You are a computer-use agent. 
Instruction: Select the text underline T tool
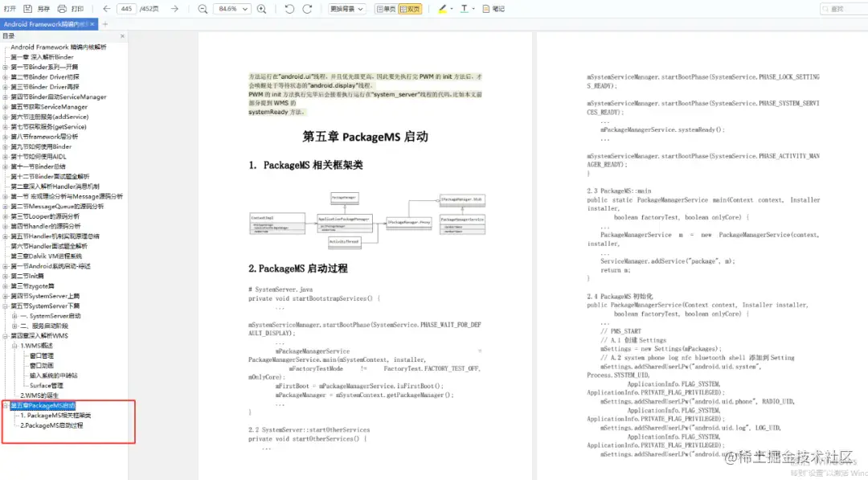[x=464, y=9]
